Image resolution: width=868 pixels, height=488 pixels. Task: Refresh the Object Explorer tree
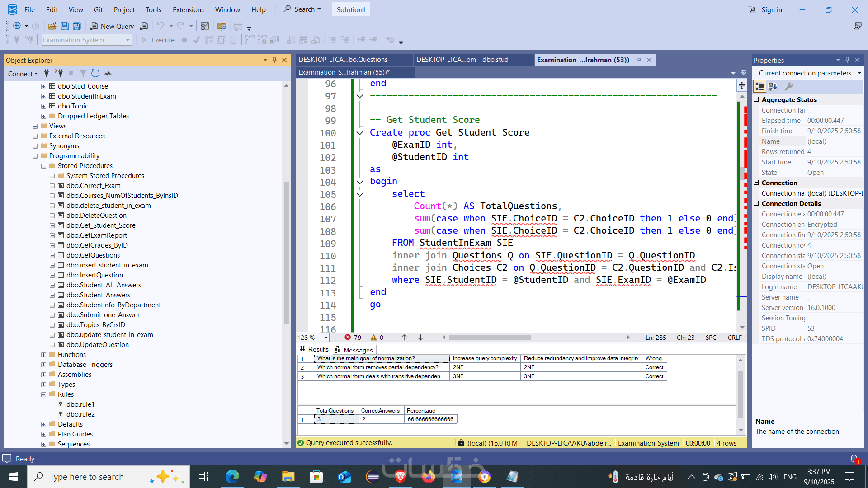(95, 73)
